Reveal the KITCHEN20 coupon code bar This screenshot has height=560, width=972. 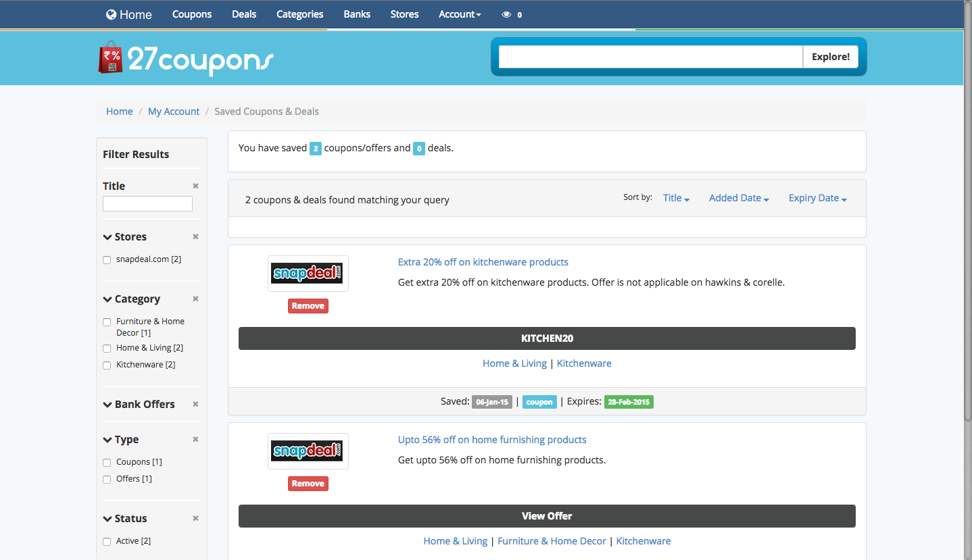547,338
